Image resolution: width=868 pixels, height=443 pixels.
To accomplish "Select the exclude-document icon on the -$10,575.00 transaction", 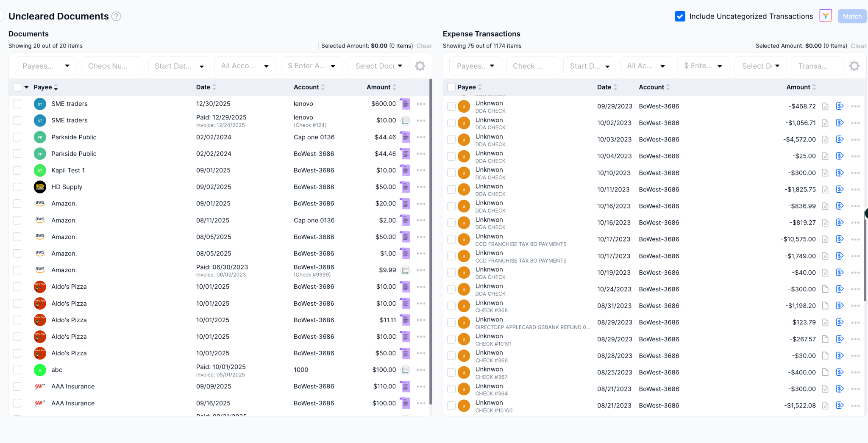I will click(x=825, y=239).
